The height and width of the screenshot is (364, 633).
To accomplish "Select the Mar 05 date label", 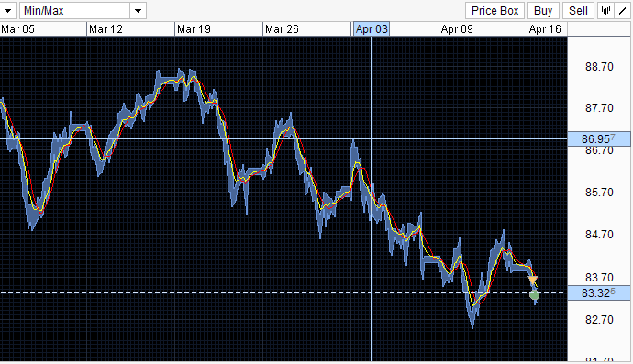I will click(x=17, y=29).
